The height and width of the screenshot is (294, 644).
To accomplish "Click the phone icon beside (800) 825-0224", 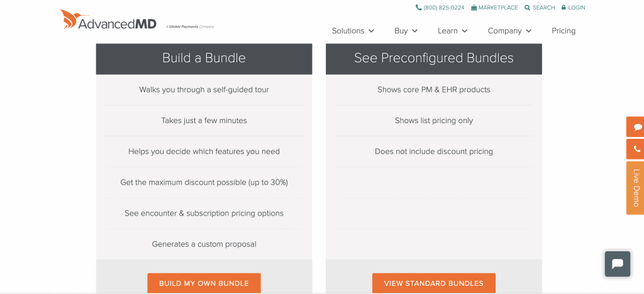I will click(x=419, y=8).
